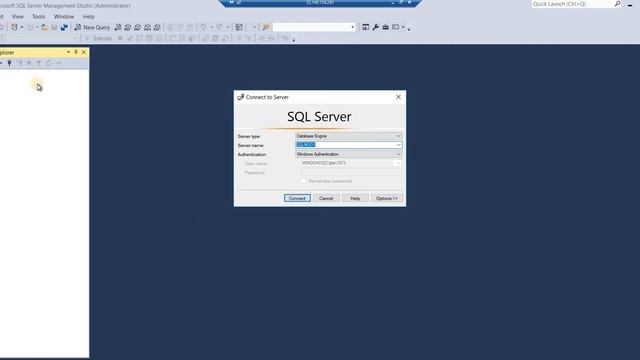Open the Toolbox icon in toolbar
Image resolution: width=640 pixels, height=360 pixels.
pos(385,27)
